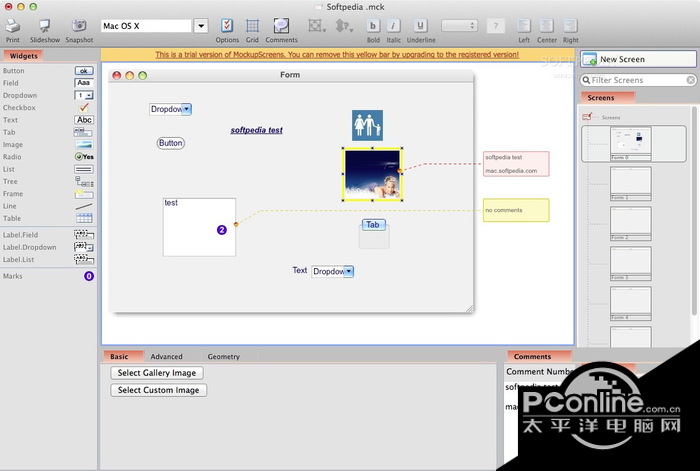This screenshot has height=471, width=700.
Task: Select the Dropdown widget
Action: [x=48, y=96]
